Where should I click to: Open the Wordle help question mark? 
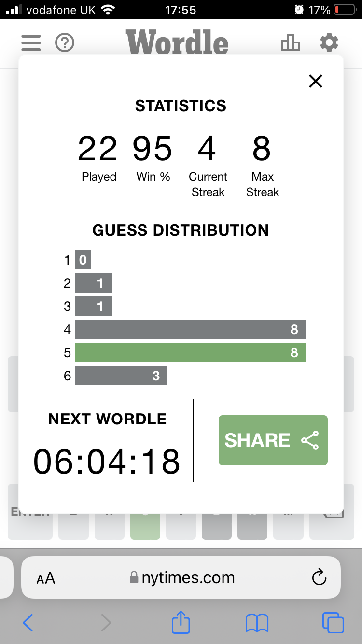[65, 43]
